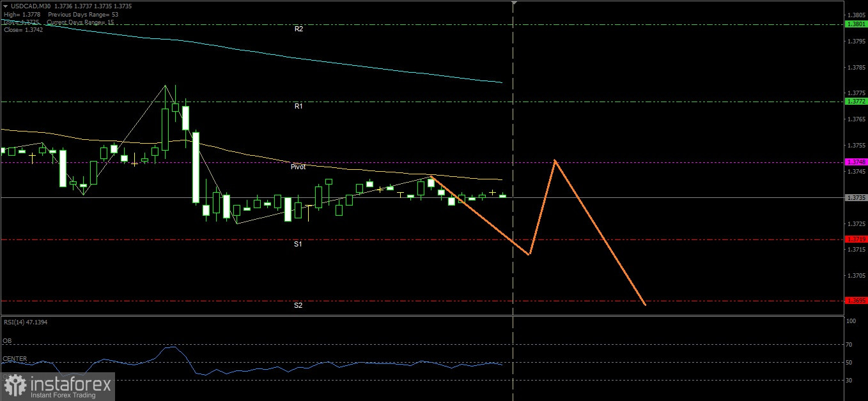
Task: Select the RSI(14) 47.1394 indicator label
Action: 26,322
